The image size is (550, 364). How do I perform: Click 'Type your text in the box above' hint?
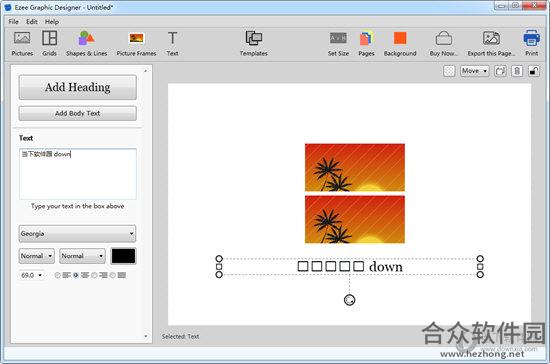pyautogui.click(x=78, y=206)
